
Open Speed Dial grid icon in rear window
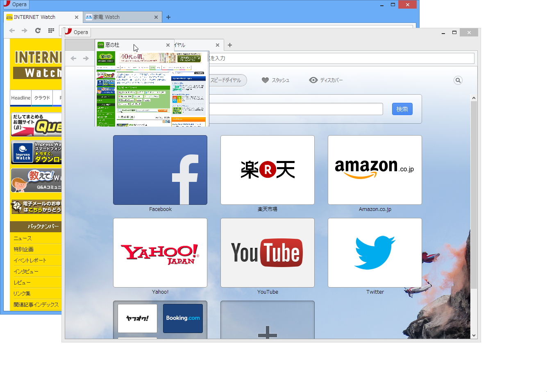(51, 30)
